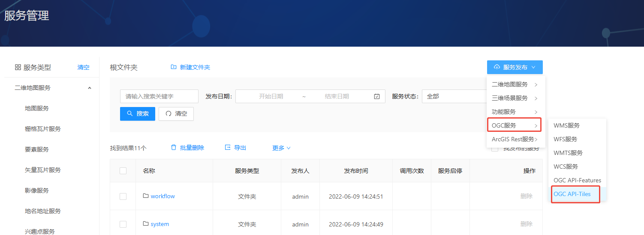Click the trash icon for 批量删除
The image size is (644, 235).
[174, 147]
